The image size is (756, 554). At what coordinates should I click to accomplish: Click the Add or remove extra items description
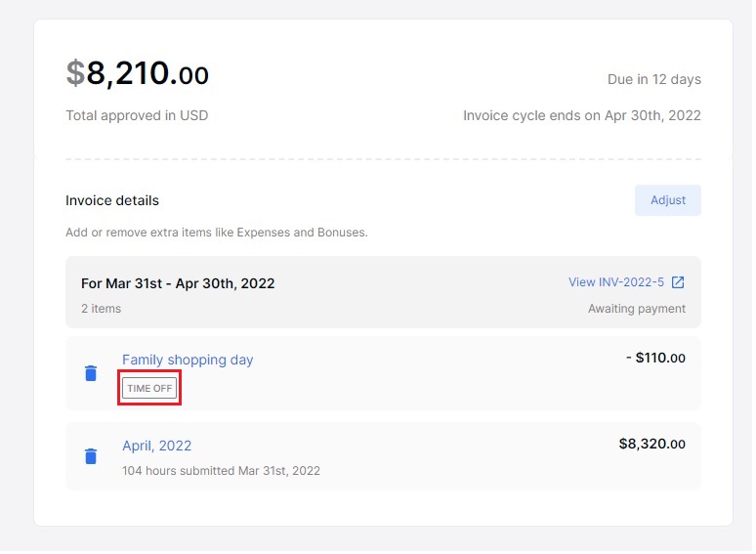tap(216, 233)
